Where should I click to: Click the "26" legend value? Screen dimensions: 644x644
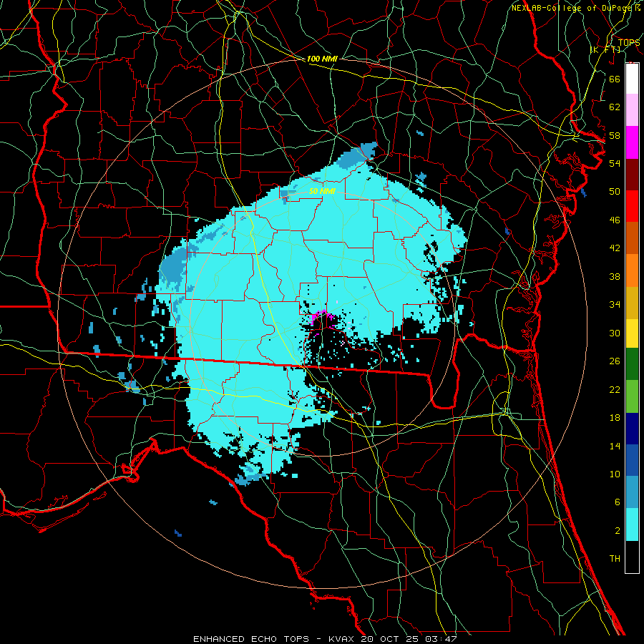coord(615,361)
